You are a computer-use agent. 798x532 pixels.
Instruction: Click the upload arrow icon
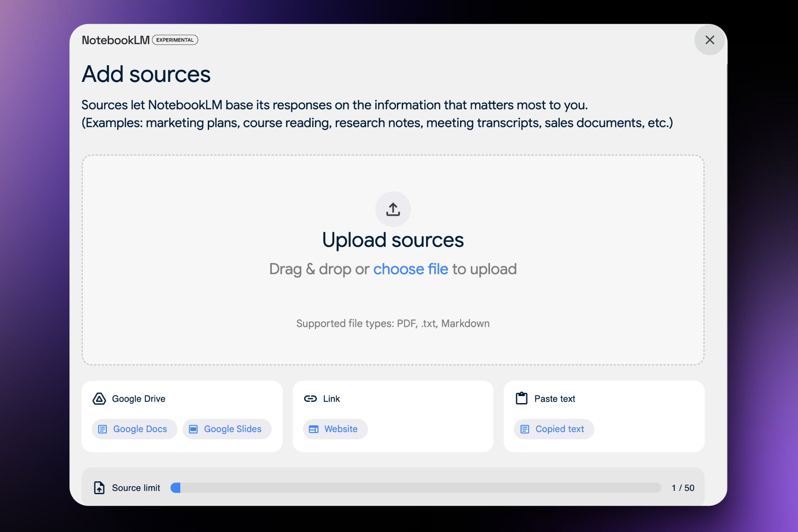point(393,209)
